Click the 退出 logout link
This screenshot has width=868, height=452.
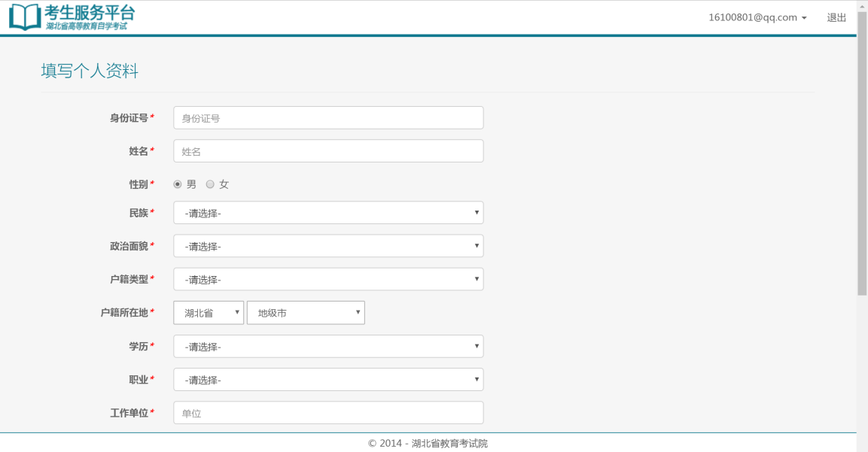[x=836, y=17]
